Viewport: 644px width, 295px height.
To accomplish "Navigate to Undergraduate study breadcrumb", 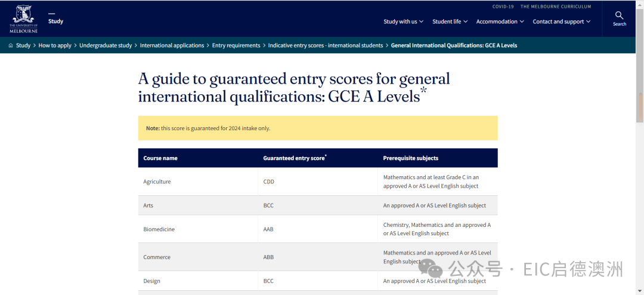I will click(106, 45).
